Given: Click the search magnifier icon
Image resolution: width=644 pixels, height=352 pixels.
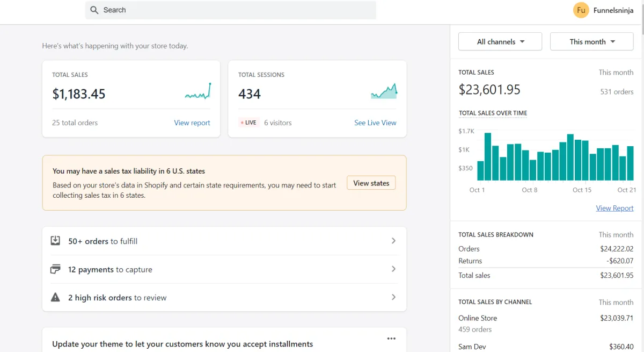Looking at the screenshot, I should [94, 10].
